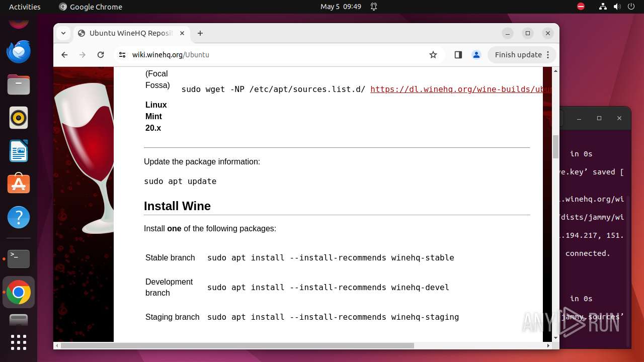Open the tab search dropdown
The height and width of the screenshot is (362, 644).
click(x=63, y=33)
